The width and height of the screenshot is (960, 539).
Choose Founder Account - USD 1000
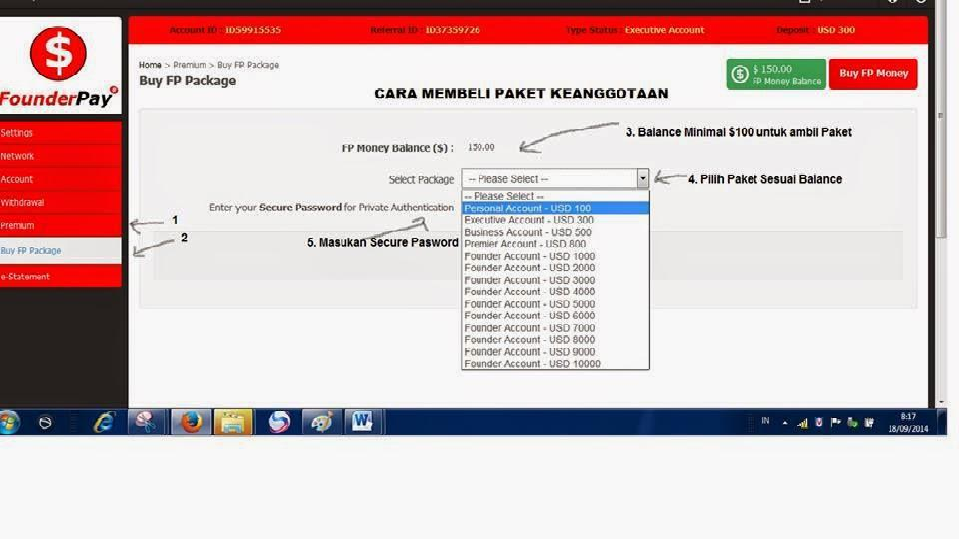click(x=555, y=256)
